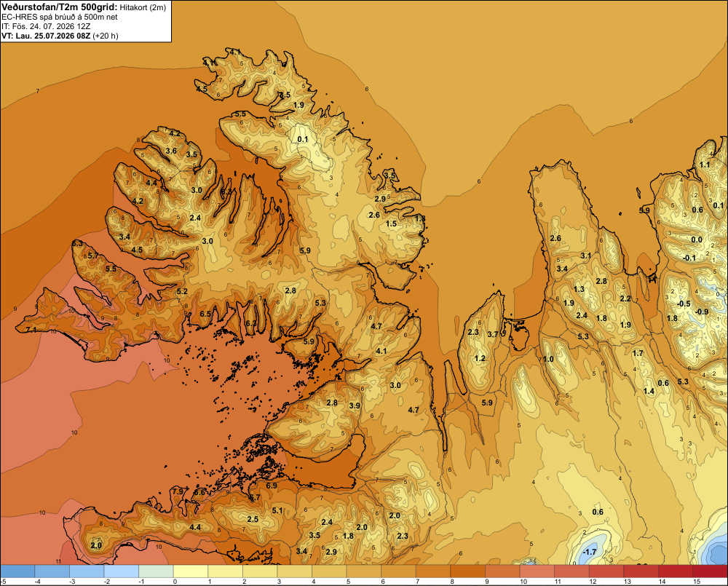Select the legend swatch between -5 and -4
The width and height of the screenshot is (728, 586).
coord(17,571)
